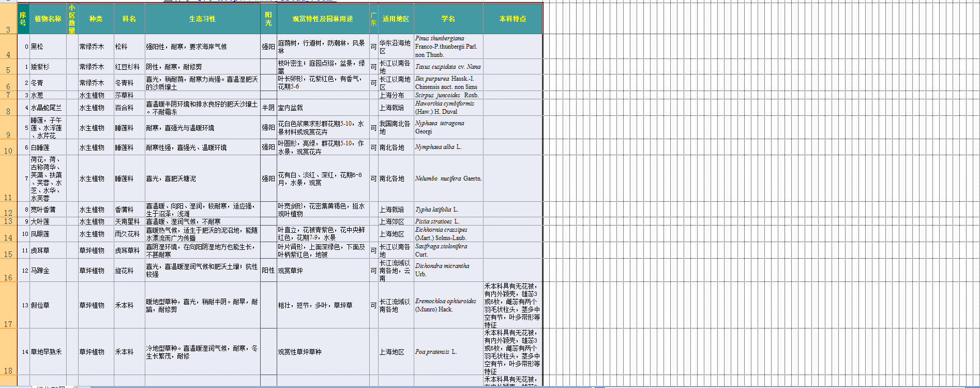
Task: Select the 科名 header cell
Action: 129,19
